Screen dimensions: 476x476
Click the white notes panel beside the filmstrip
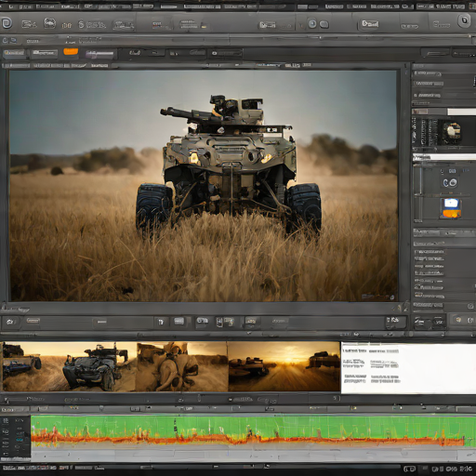pyautogui.click(x=408, y=368)
